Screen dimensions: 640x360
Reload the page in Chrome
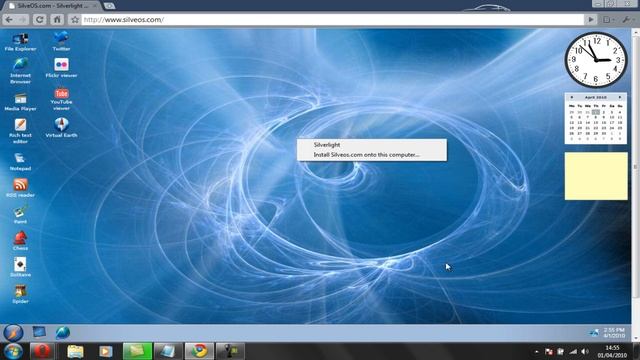coord(39,20)
